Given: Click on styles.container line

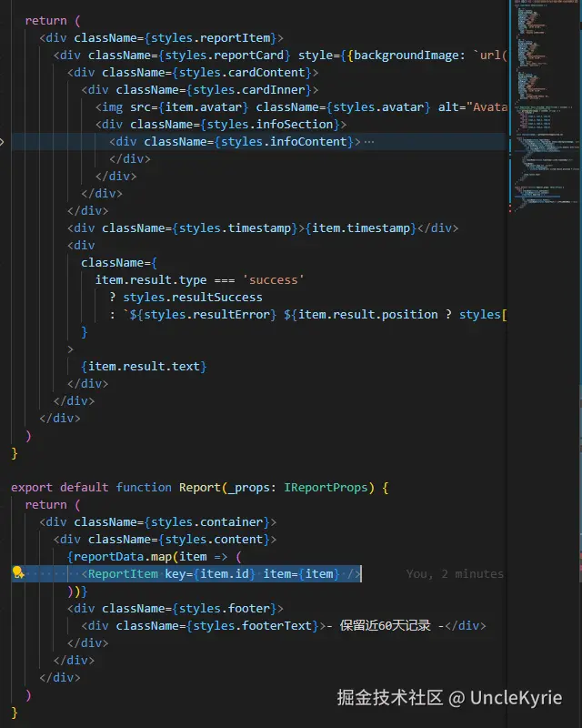Looking at the screenshot, I should (x=206, y=521).
